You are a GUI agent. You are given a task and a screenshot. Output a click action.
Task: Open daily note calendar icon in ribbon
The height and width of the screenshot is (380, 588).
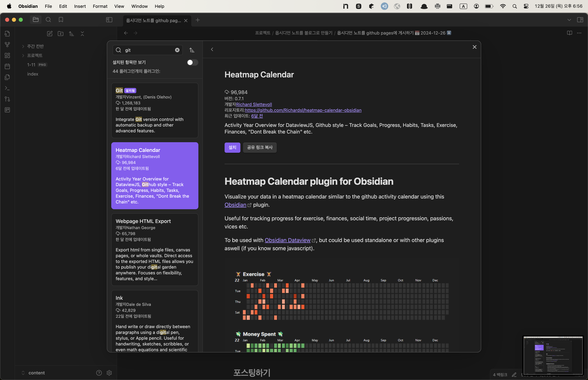7,66
